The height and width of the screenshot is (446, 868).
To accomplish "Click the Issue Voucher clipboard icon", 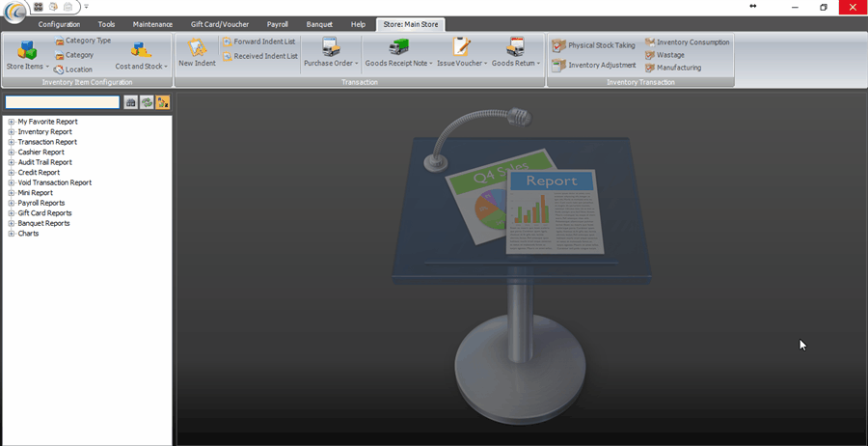I will point(462,46).
